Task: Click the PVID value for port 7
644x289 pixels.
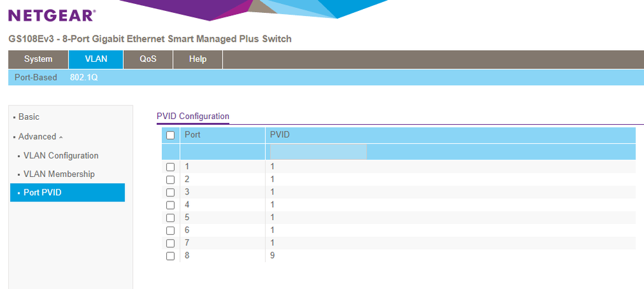Action: tap(272, 243)
